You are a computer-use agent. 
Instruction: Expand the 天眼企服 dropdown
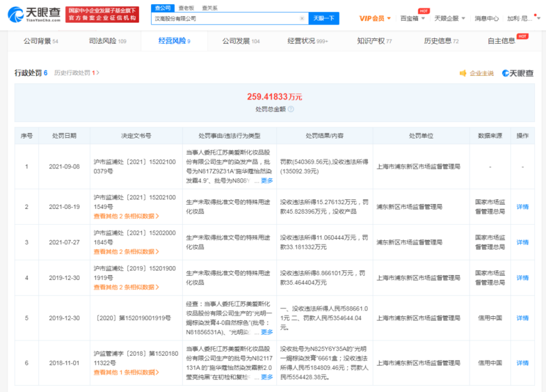[450, 19]
